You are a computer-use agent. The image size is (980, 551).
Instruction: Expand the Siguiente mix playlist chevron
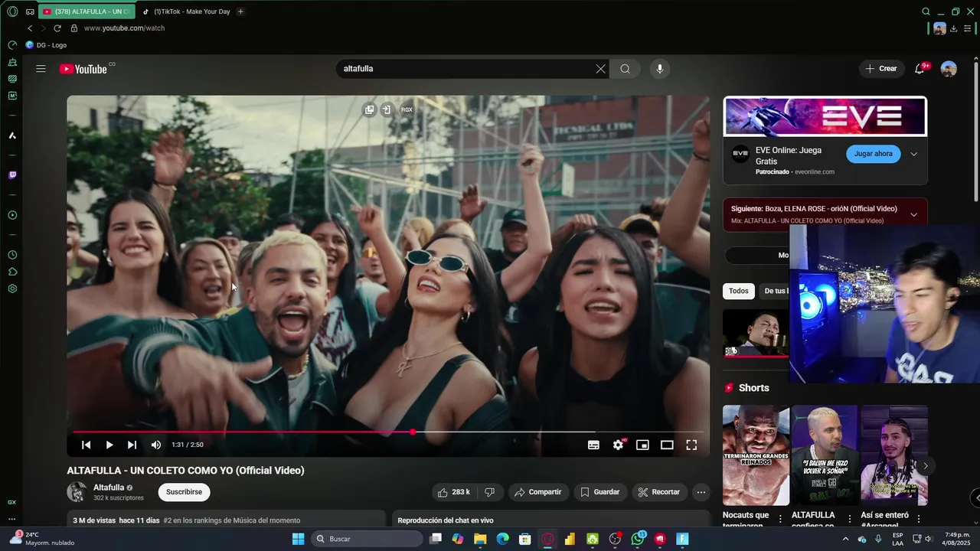click(913, 214)
